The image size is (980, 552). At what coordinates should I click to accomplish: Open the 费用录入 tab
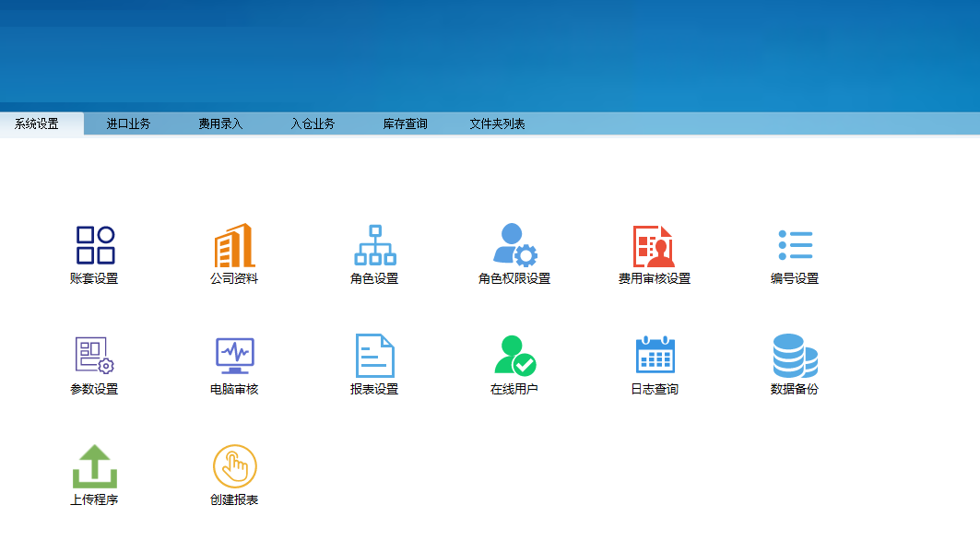tap(221, 123)
